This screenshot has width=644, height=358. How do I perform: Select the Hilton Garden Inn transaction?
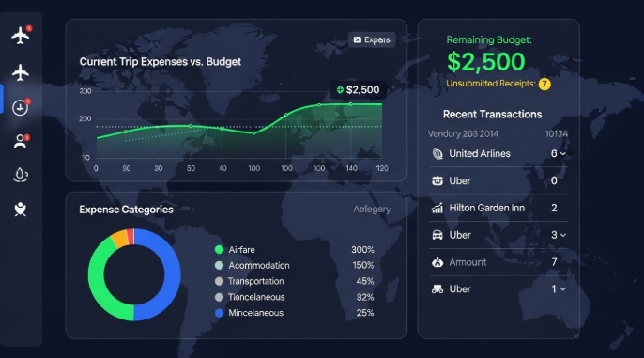(x=498, y=208)
